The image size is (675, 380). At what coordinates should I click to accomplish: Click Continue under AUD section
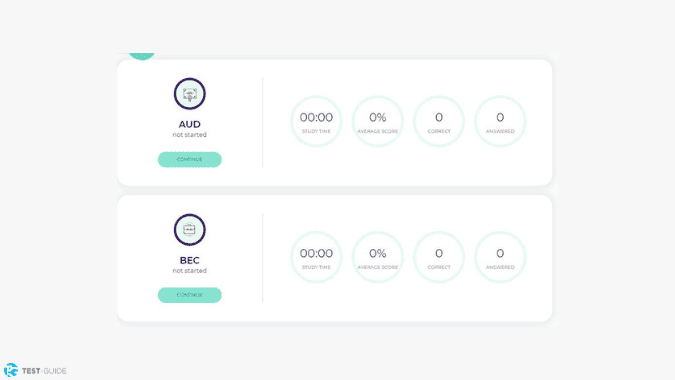coord(189,159)
